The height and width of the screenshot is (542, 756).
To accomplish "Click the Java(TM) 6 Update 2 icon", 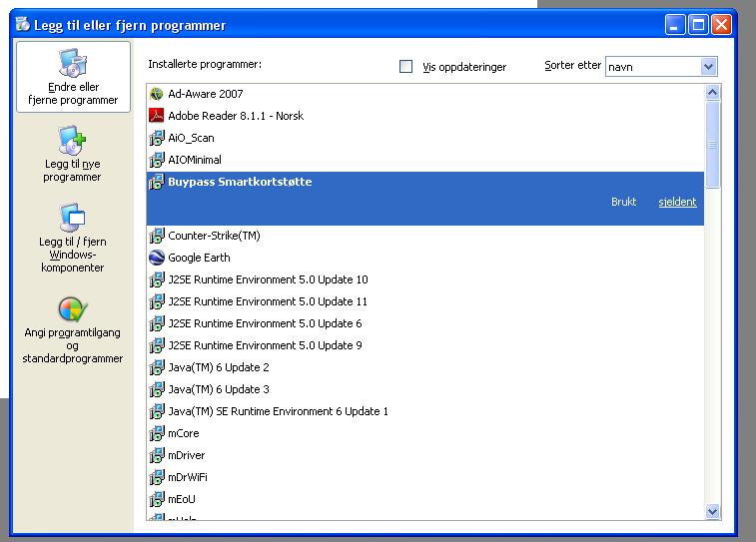I will point(157,367).
